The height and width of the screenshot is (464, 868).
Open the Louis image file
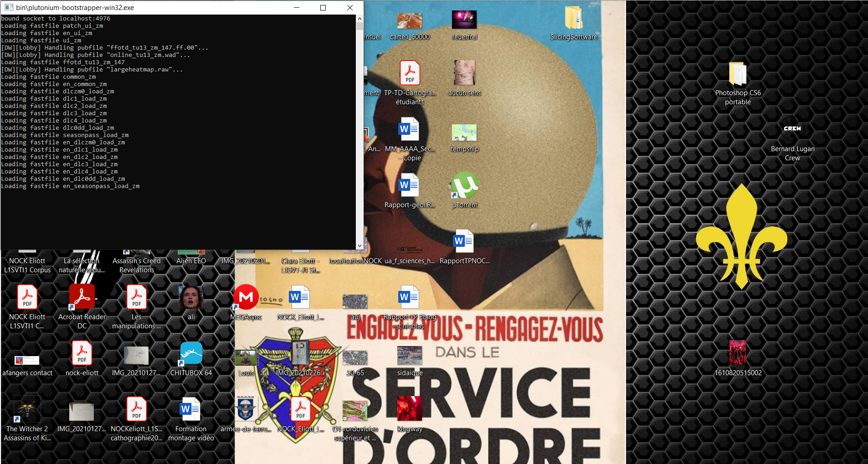pyautogui.click(x=246, y=357)
